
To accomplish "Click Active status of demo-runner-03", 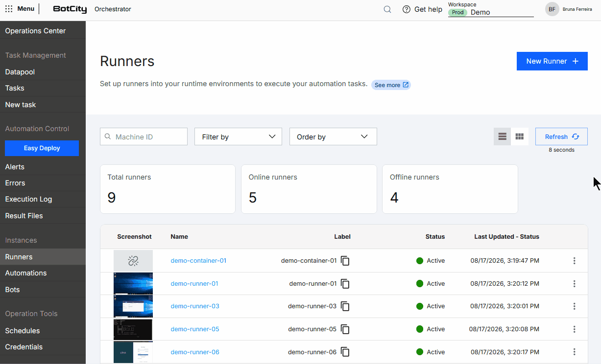I will pos(431,306).
